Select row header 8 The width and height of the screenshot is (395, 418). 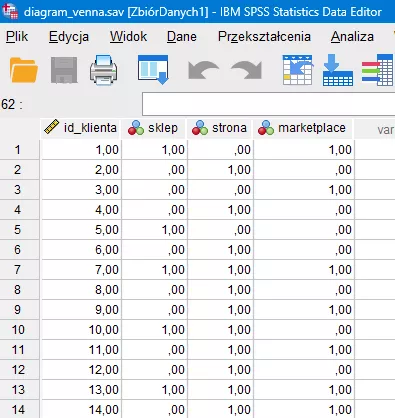tap(19, 290)
